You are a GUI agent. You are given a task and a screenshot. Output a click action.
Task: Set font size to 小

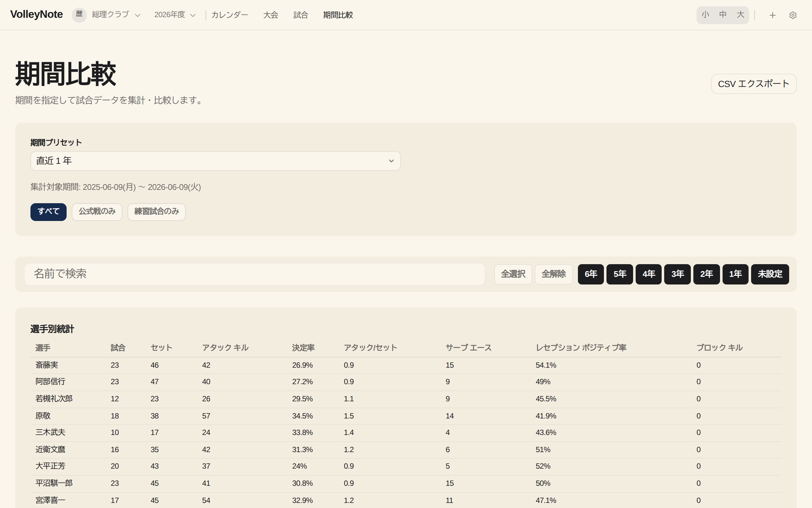[705, 15]
